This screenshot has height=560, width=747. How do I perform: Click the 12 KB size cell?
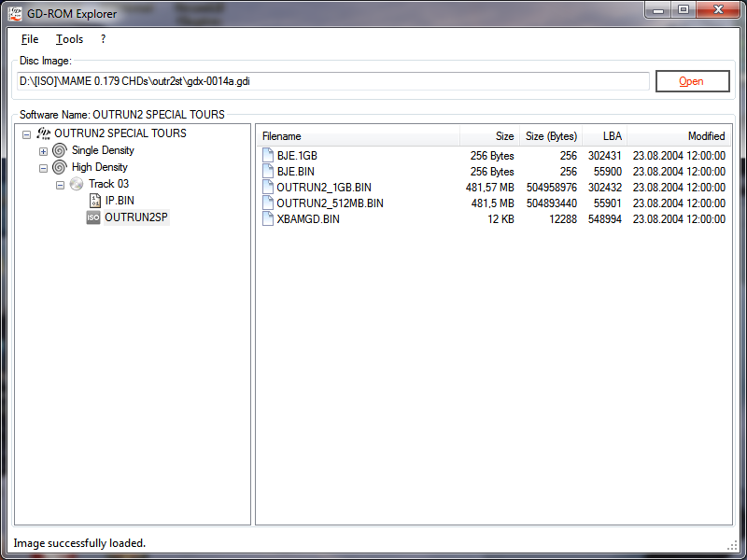(x=500, y=219)
